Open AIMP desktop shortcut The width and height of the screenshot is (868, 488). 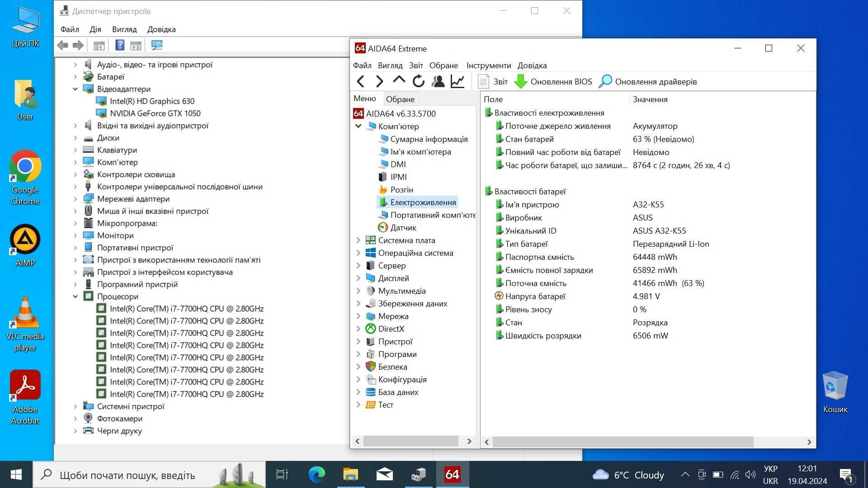point(25,246)
